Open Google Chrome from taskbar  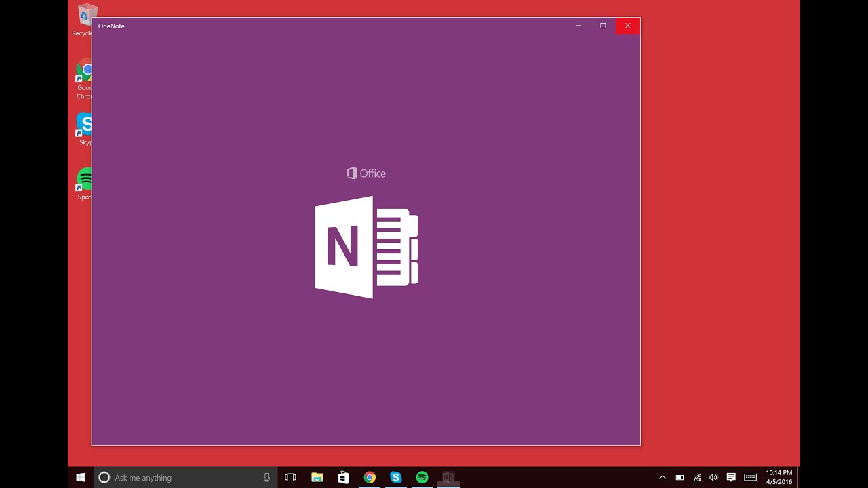point(370,477)
